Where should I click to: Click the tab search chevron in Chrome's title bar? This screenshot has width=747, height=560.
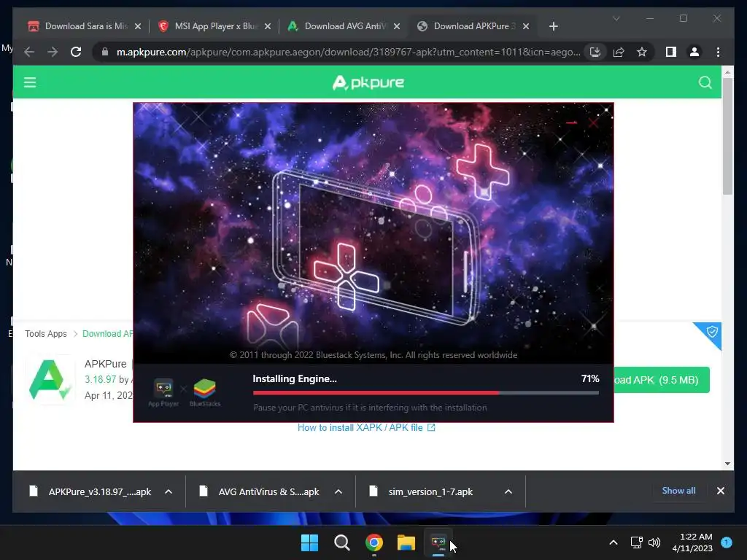[x=616, y=18]
